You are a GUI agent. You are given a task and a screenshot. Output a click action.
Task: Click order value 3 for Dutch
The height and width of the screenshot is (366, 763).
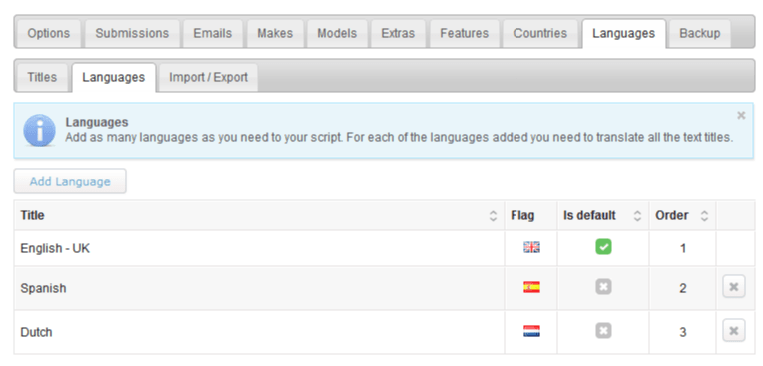coord(683,332)
